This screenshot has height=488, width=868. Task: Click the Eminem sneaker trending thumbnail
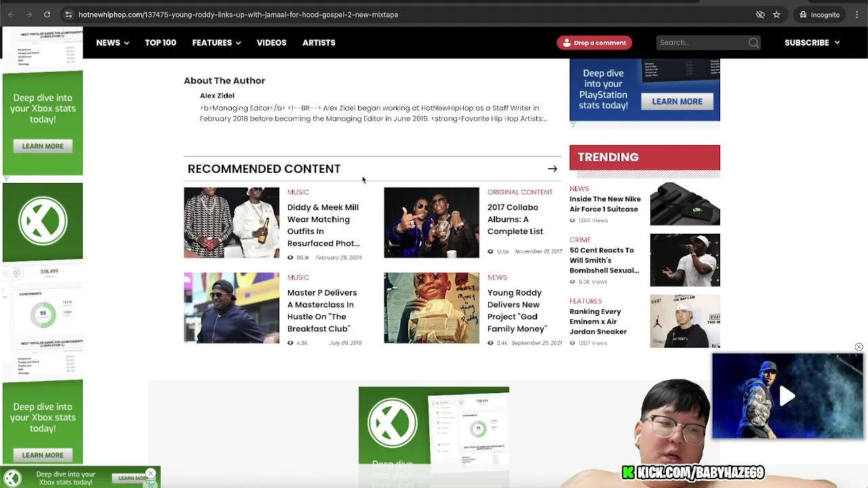(x=685, y=321)
